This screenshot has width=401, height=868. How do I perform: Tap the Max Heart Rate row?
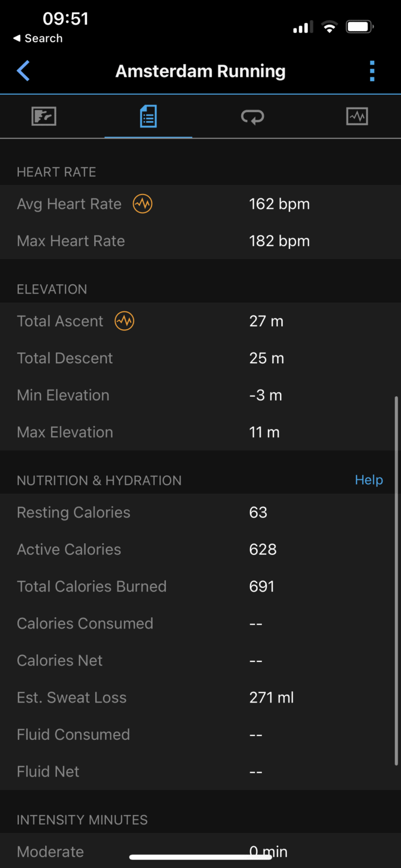200,241
